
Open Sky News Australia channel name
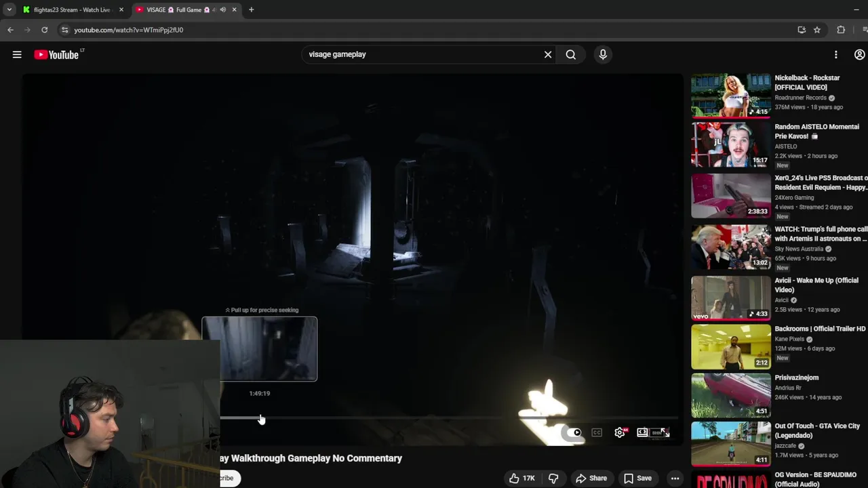tap(799, 249)
